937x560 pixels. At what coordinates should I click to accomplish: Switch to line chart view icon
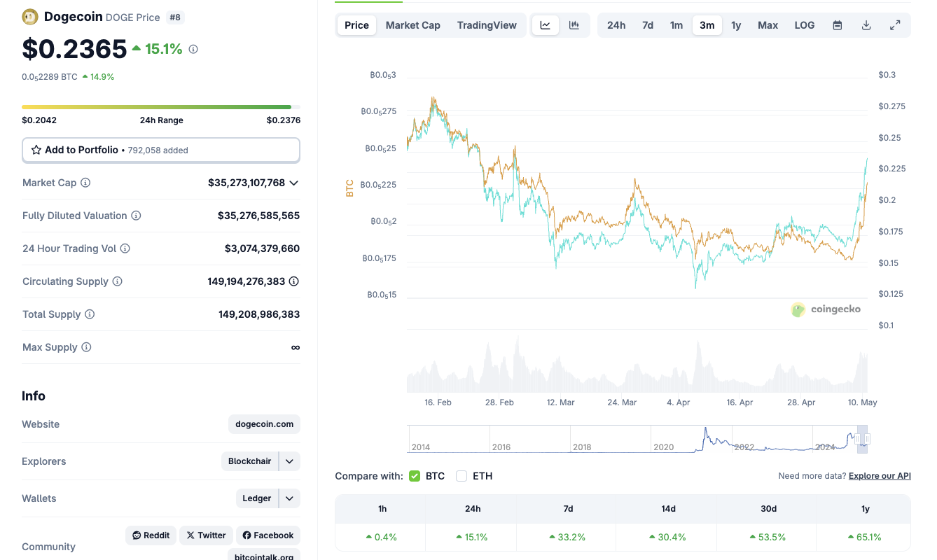546,25
